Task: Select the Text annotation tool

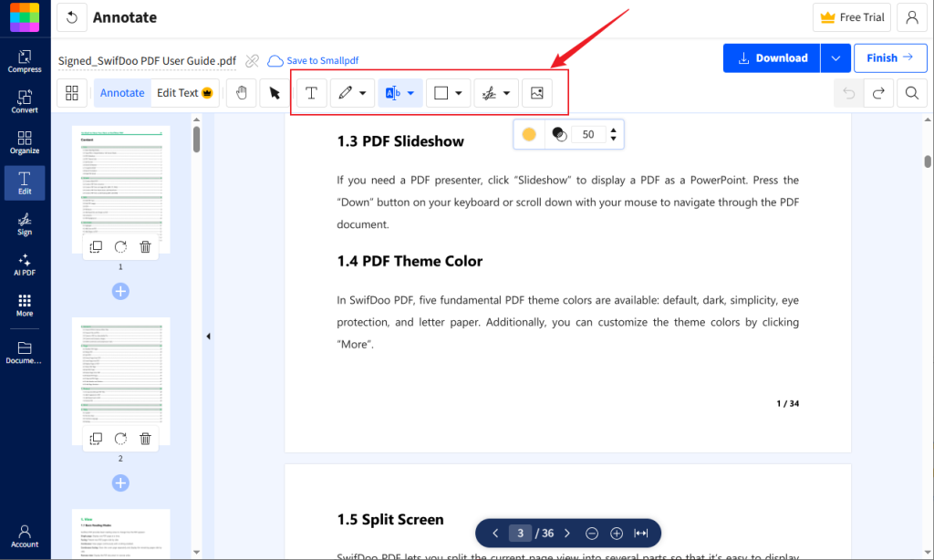Action: [311, 92]
